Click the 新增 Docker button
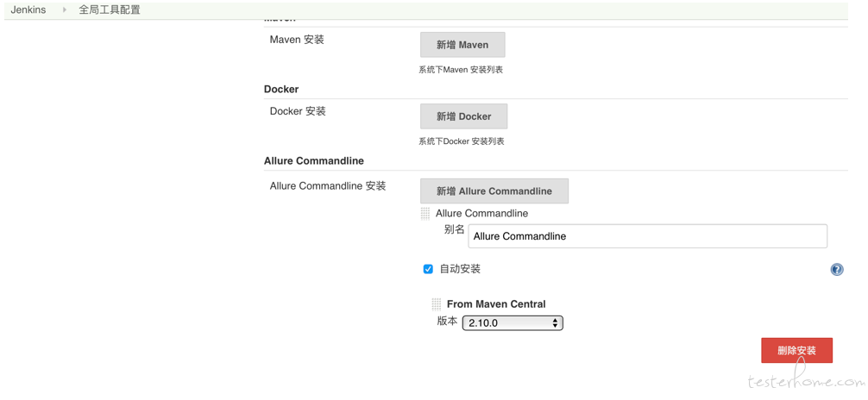Viewport: 868px width, 400px height. [464, 116]
